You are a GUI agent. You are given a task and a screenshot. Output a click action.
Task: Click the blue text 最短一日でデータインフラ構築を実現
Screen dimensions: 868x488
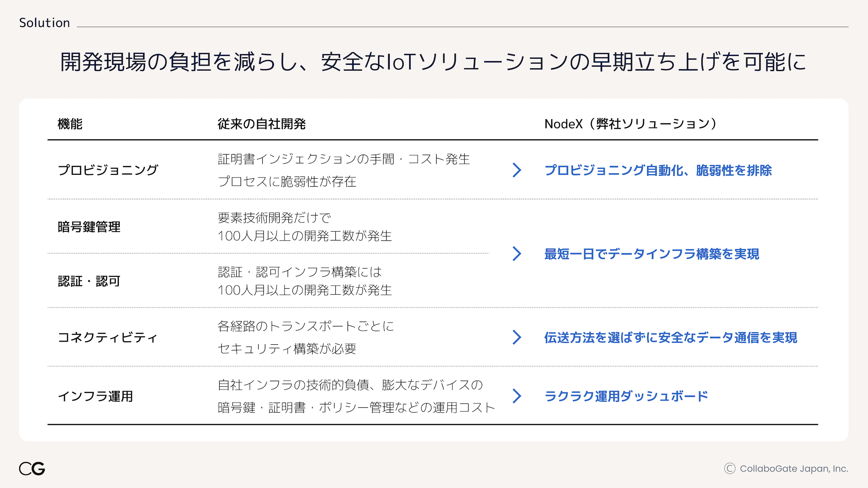click(x=651, y=254)
